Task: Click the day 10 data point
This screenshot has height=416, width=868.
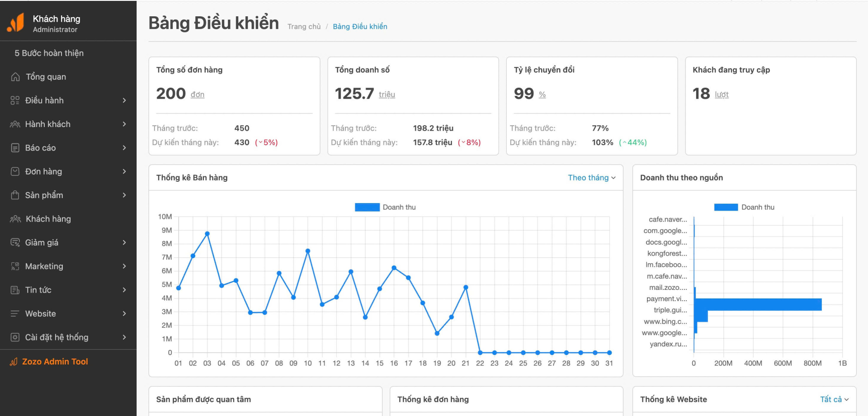Action: pos(308,251)
